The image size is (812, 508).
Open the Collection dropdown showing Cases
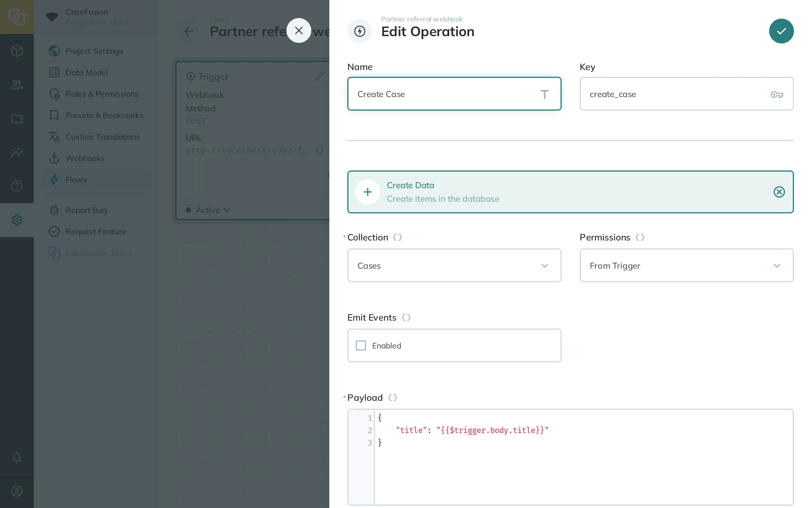point(454,266)
